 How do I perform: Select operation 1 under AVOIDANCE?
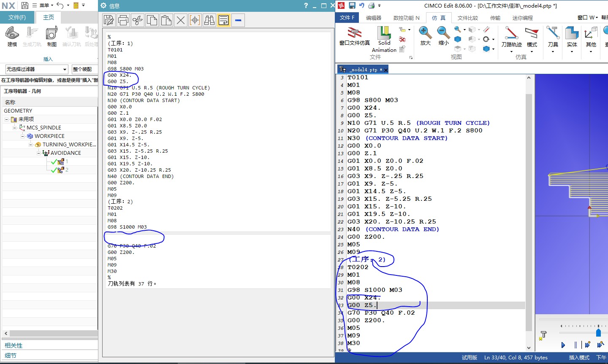point(60,162)
